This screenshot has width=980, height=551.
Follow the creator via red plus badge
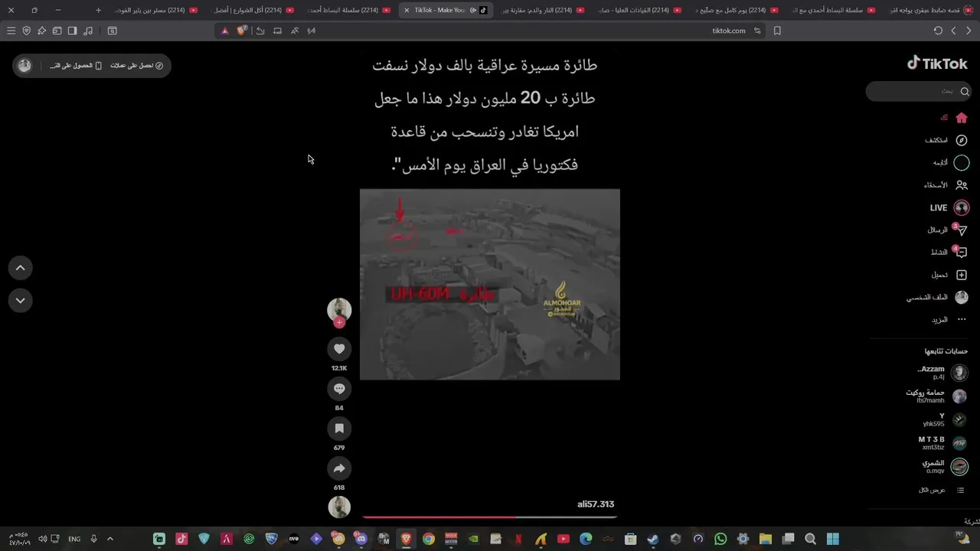point(339,323)
